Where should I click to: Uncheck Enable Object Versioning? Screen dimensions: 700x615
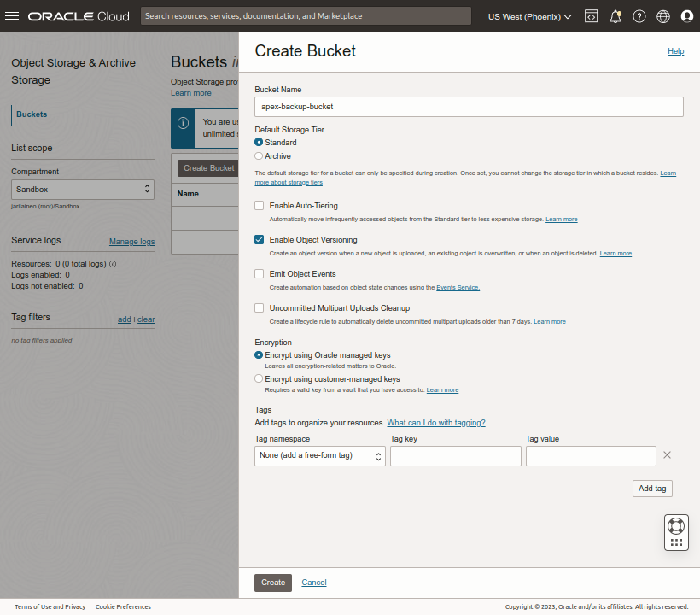click(259, 240)
